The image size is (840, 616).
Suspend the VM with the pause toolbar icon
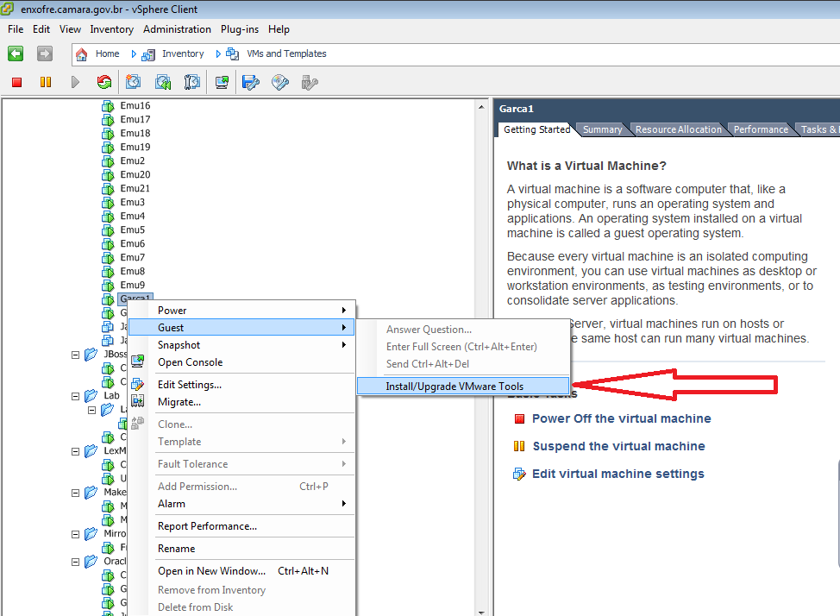45,82
